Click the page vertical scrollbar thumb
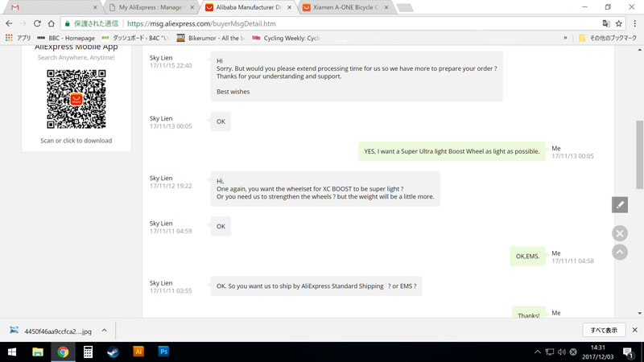The image size is (644, 362). (x=639, y=154)
